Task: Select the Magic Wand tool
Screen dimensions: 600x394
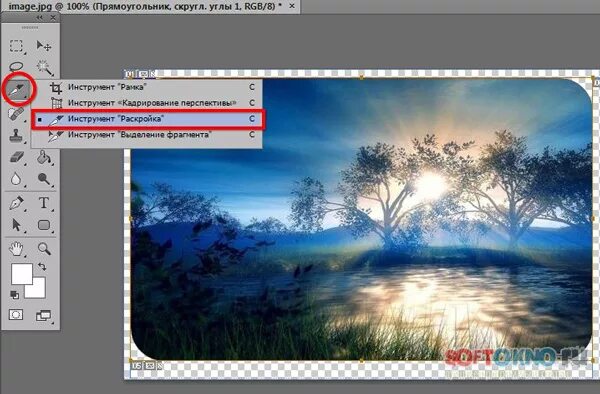Action: [x=44, y=67]
